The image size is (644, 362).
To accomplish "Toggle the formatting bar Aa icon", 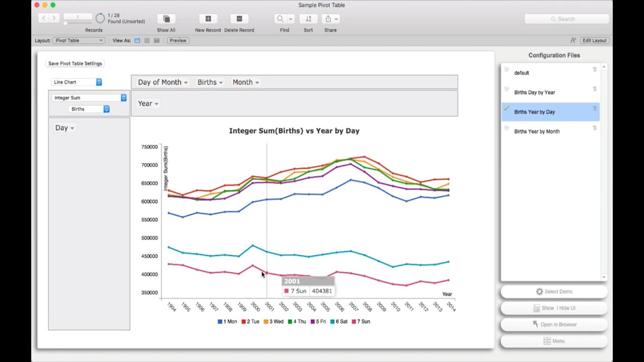I will [x=573, y=40].
